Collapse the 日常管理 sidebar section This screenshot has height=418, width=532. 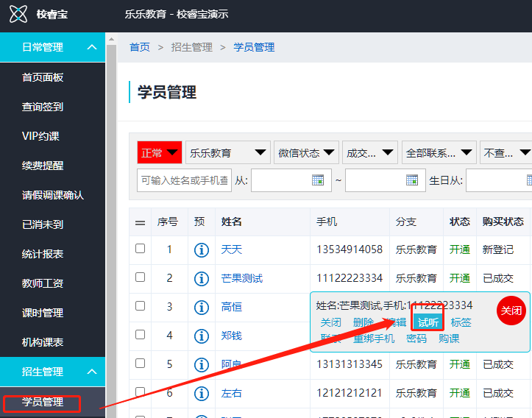pyautogui.click(x=52, y=47)
